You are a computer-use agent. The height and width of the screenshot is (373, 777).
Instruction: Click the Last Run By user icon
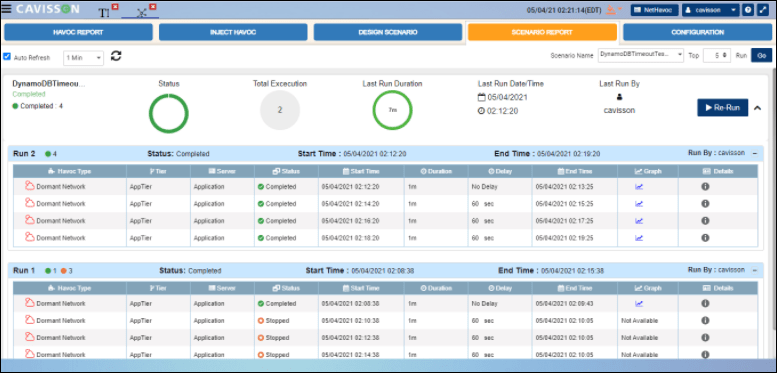[619, 97]
